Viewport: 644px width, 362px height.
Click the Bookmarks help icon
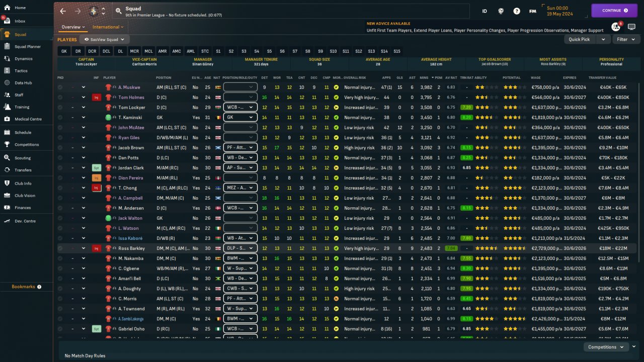[39, 287]
